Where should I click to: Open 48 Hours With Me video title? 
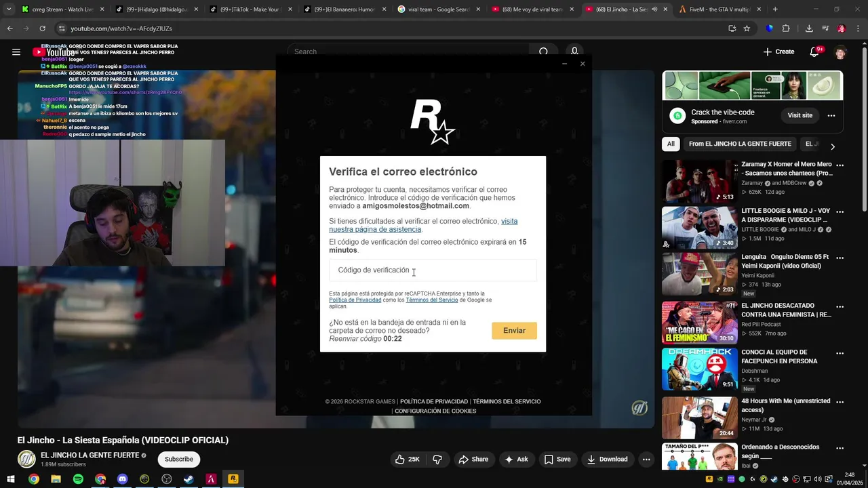[785, 405]
